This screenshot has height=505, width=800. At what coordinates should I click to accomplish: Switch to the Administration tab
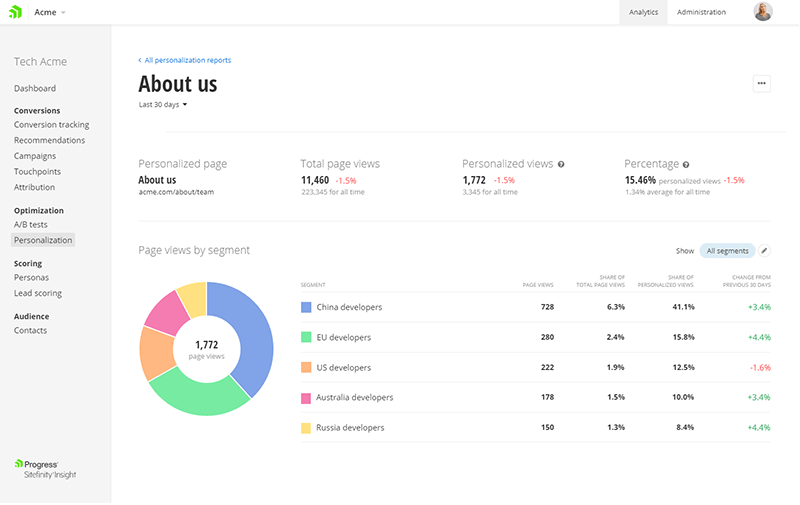[x=701, y=12]
